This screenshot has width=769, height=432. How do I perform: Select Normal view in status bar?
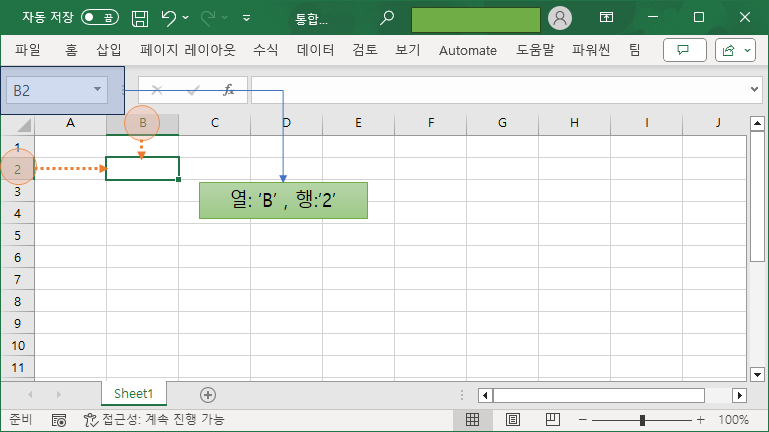click(x=473, y=420)
